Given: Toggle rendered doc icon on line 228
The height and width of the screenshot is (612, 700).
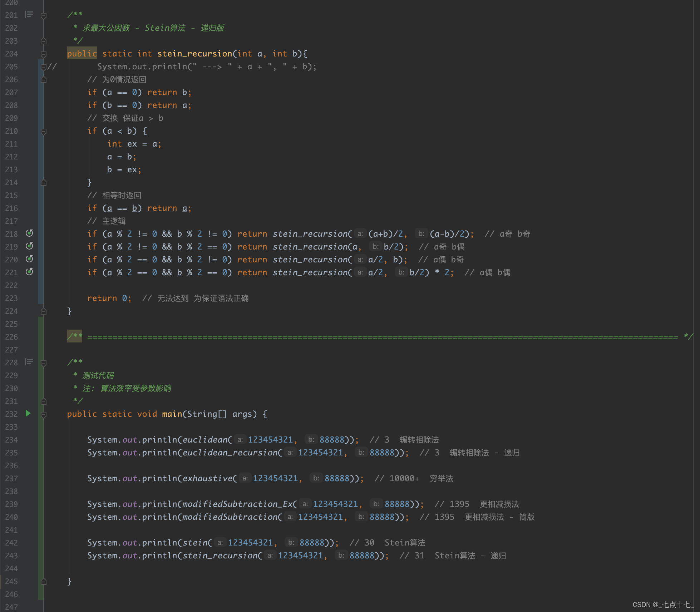Looking at the screenshot, I should 29,362.
